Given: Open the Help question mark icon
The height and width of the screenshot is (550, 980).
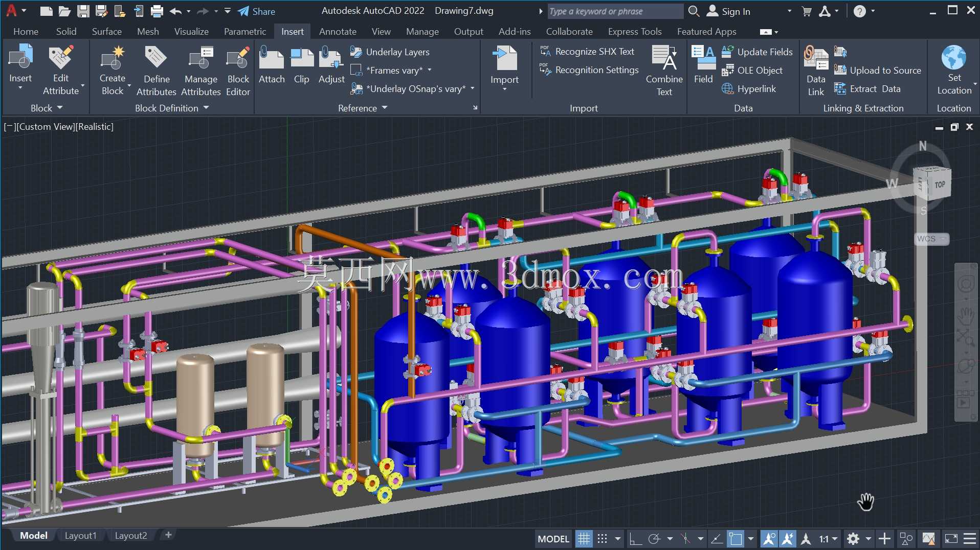Looking at the screenshot, I should coord(860,11).
